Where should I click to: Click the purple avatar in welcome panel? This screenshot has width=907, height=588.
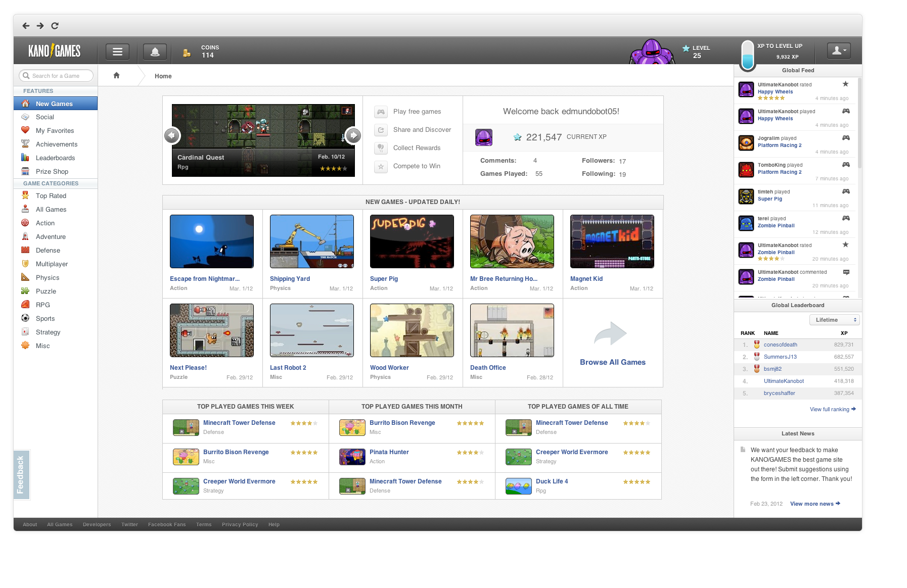pyautogui.click(x=484, y=137)
